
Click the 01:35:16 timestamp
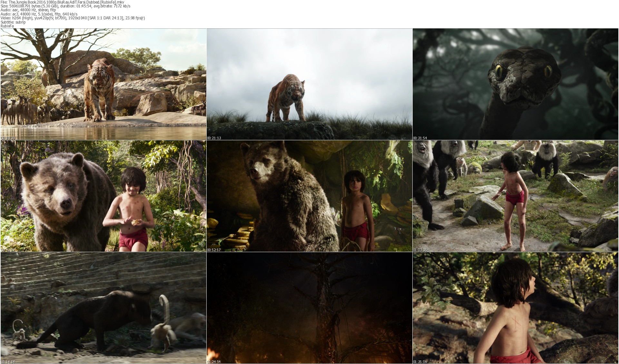pyautogui.click(x=420, y=362)
